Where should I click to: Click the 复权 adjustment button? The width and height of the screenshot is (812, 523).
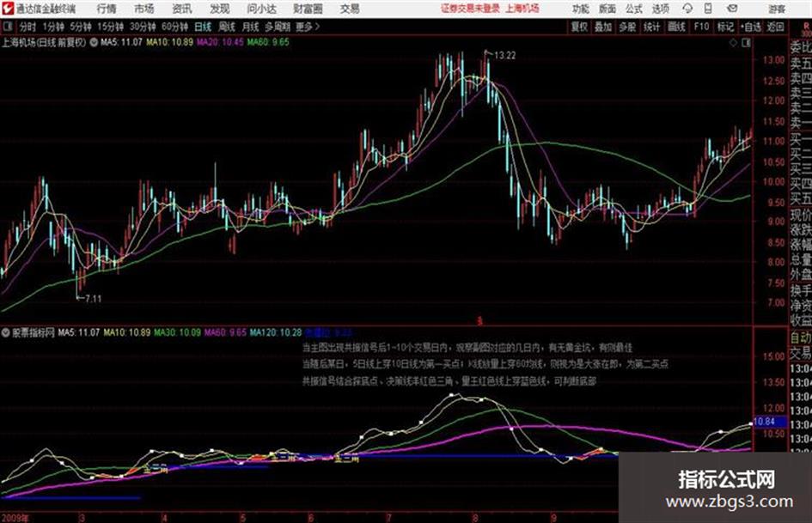coord(579,27)
